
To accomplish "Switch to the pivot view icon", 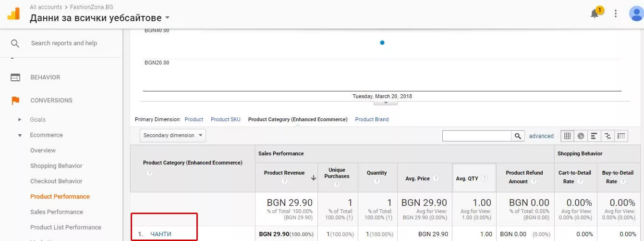I will coord(621,136).
